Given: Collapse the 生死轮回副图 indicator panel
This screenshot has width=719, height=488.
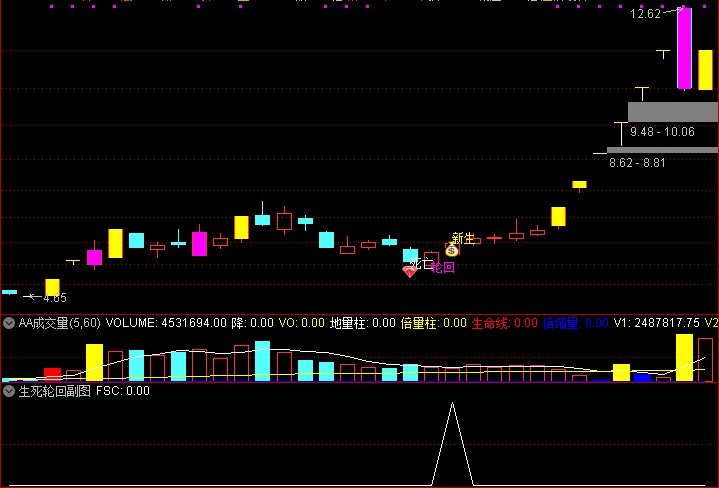Looking at the screenshot, I should (x=9, y=391).
